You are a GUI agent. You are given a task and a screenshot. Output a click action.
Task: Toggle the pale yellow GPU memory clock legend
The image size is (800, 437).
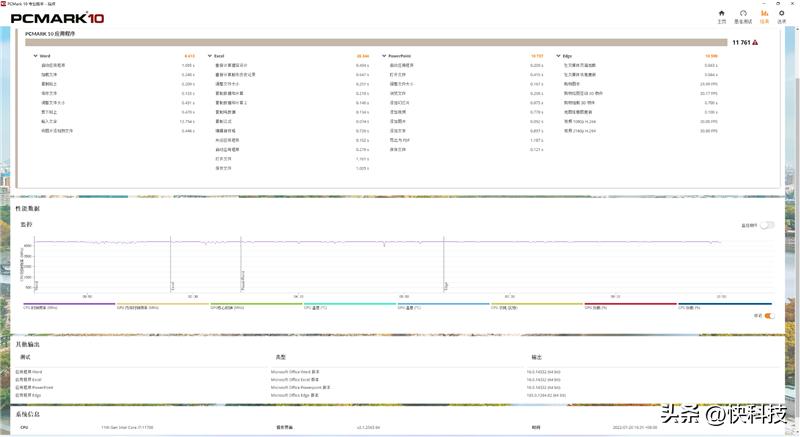pyautogui.click(x=163, y=306)
